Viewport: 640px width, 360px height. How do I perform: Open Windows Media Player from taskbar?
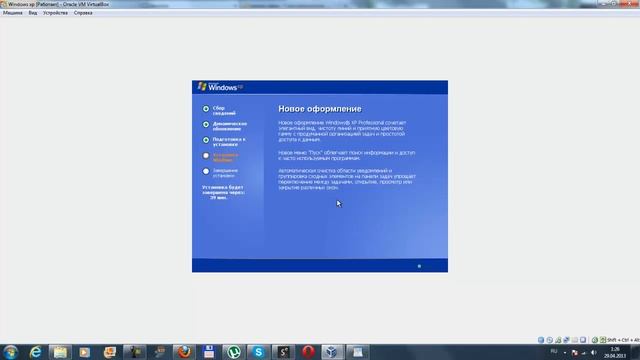[84, 352]
